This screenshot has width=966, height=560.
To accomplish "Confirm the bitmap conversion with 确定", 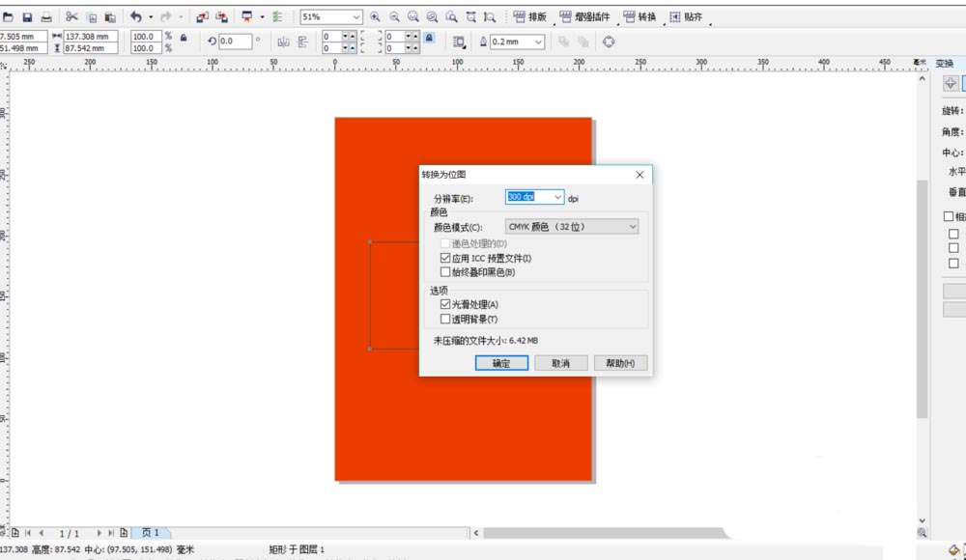I will point(501,362).
